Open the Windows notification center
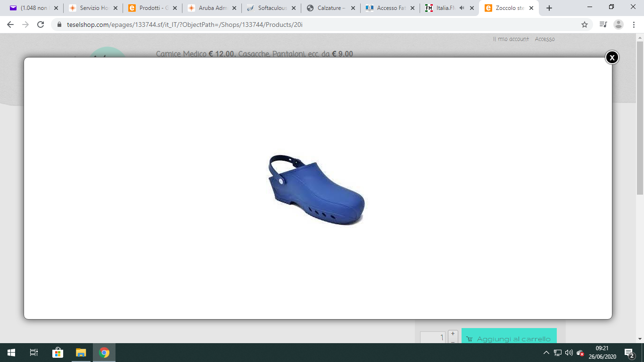644x362 pixels. [x=629, y=353]
